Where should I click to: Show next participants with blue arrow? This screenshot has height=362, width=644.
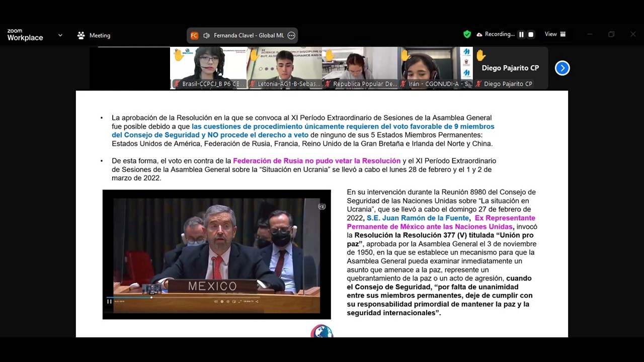point(562,68)
